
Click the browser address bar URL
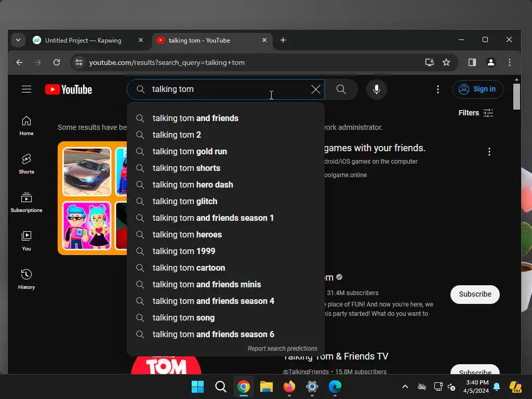tap(167, 62)
